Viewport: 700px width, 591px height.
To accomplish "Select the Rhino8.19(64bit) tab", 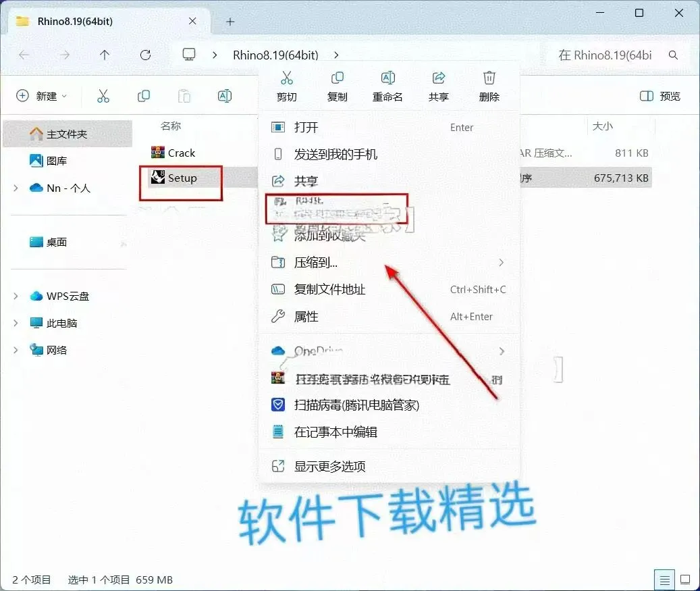I will (x=107, y=22).
